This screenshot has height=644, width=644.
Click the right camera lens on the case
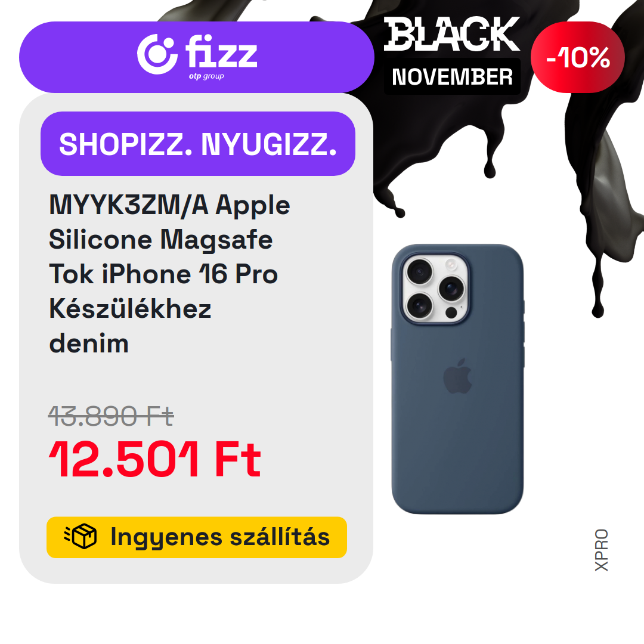point(451,289)
